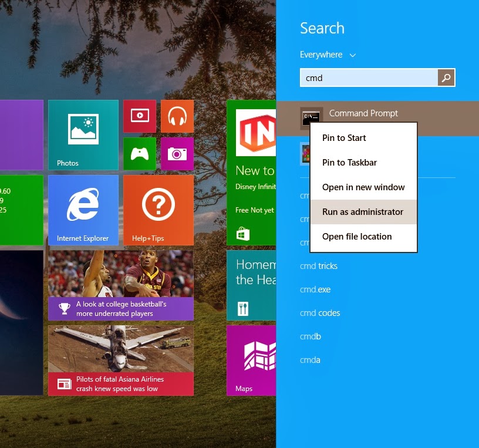Launch the Internet Explorer tile
The width and height of the screenshot is (479, 448).
83,210
